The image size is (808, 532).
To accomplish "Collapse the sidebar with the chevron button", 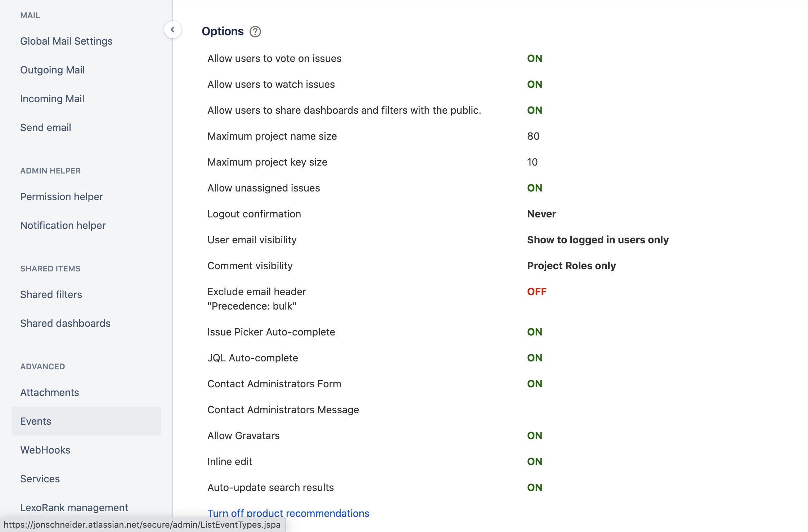I will [x=173, y=30].
